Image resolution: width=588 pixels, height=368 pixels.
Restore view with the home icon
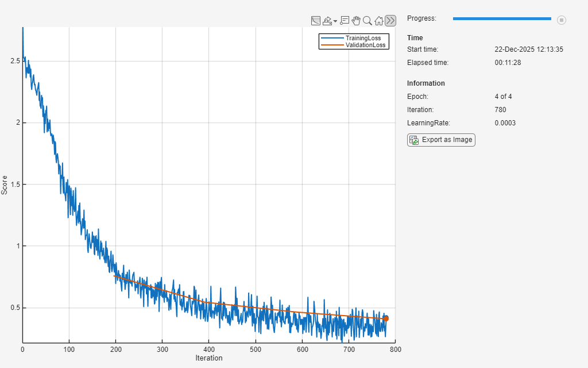[378, 21]
